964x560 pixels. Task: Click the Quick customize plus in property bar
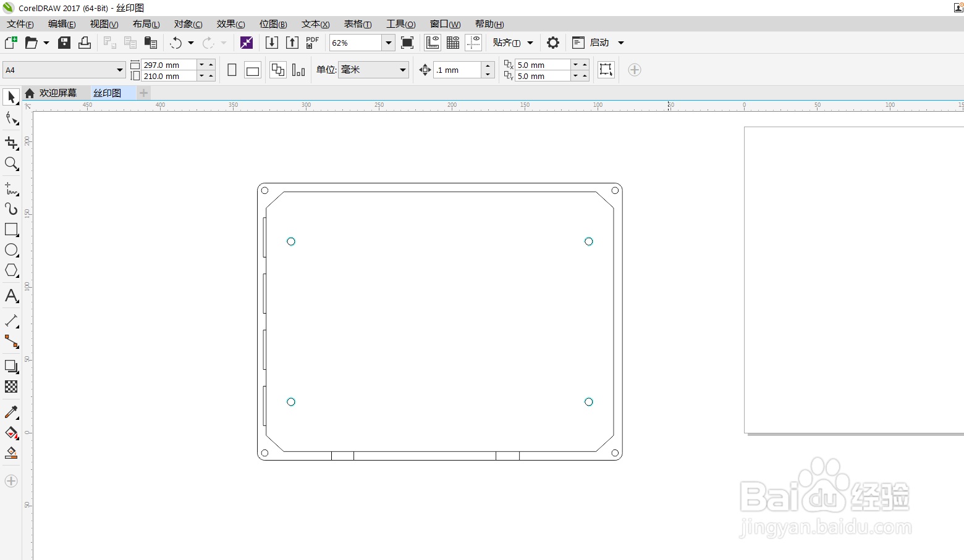coord(635,70)
